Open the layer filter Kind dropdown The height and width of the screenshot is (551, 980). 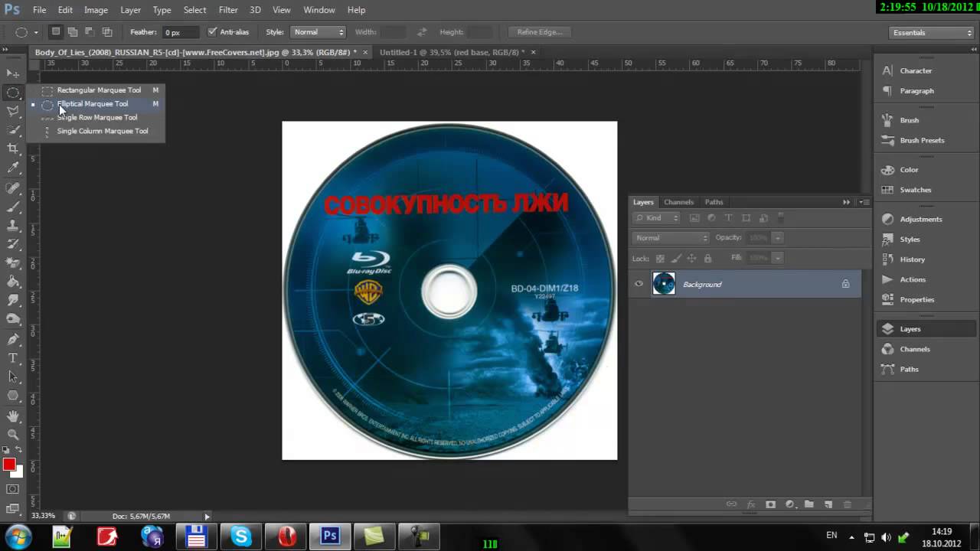point(657,218)
